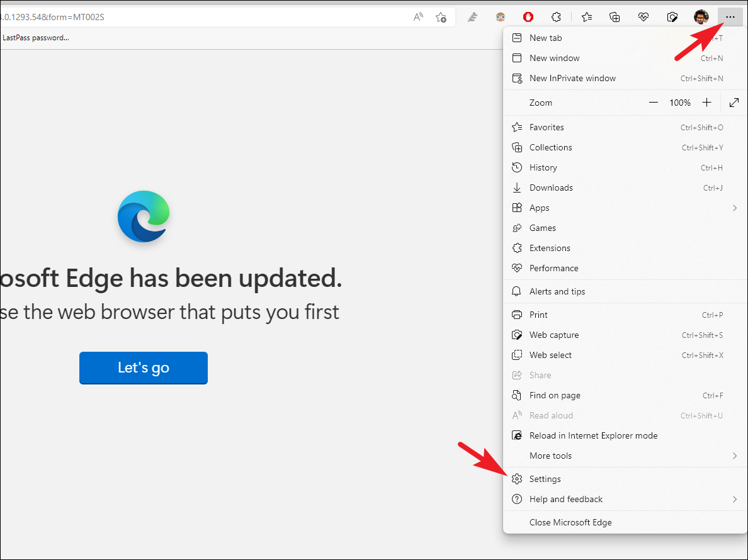Open Extensions menu entry
This screenshot has height=560, width=748.
[x=625, y=248]
